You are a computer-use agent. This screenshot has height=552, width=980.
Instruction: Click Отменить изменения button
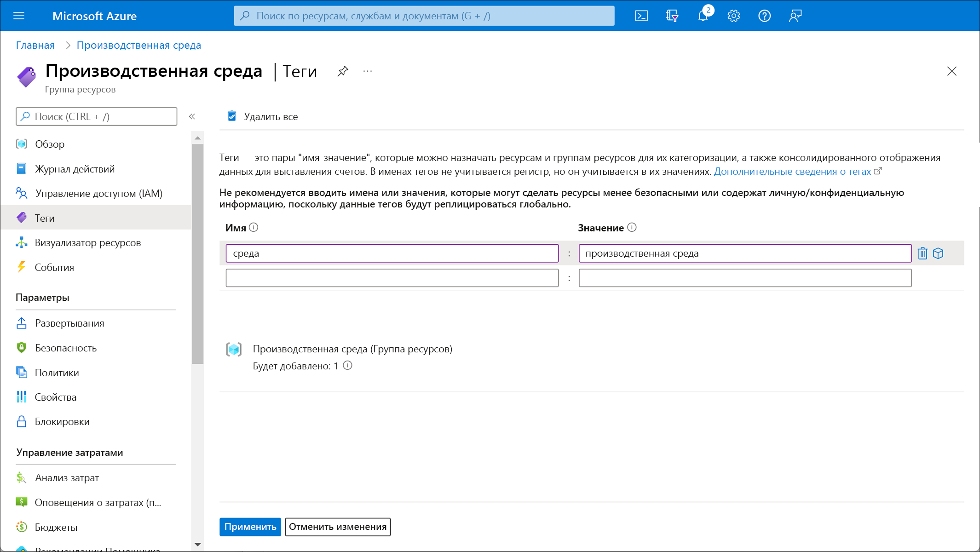point(338,527)
